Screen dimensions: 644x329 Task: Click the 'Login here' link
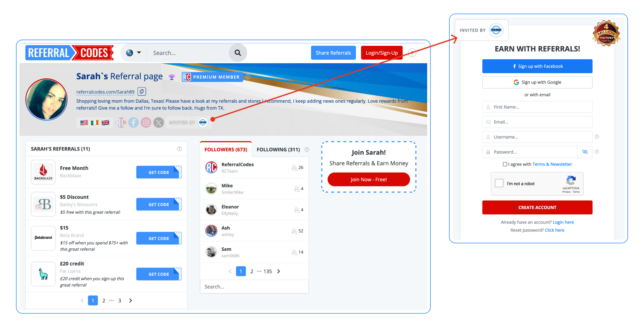coord(563,222)
